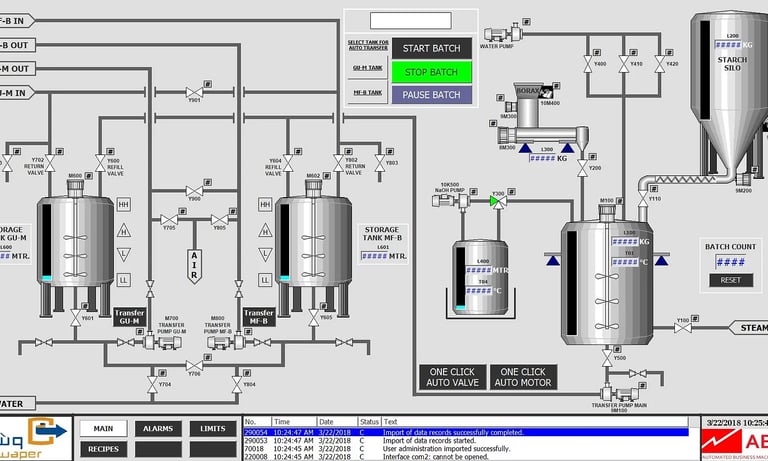Screen dimensions: 768x461
Task: Open the LIMITS screen
Action: point(213,428)
